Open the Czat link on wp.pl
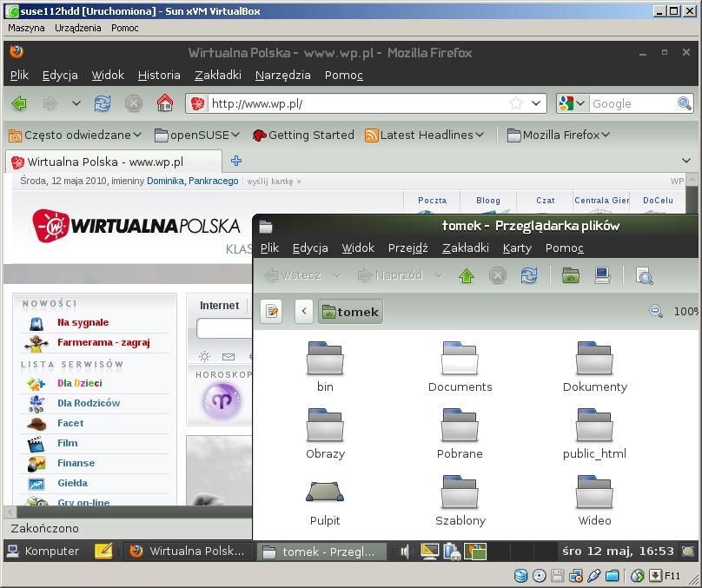Image resolution: width=702 pixels, height=588 pixels. [546, 201]
